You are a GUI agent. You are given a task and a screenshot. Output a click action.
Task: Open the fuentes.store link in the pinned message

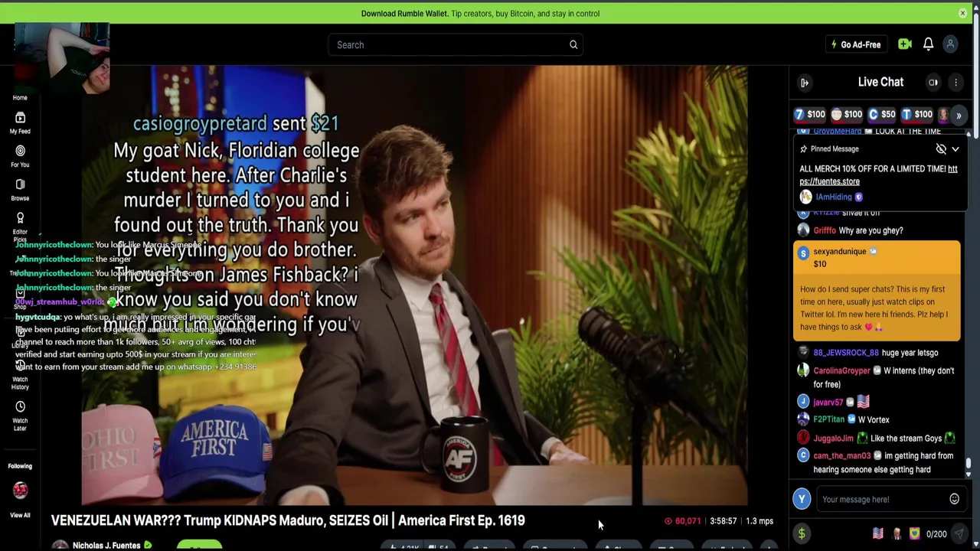click(x=830, y=181)
